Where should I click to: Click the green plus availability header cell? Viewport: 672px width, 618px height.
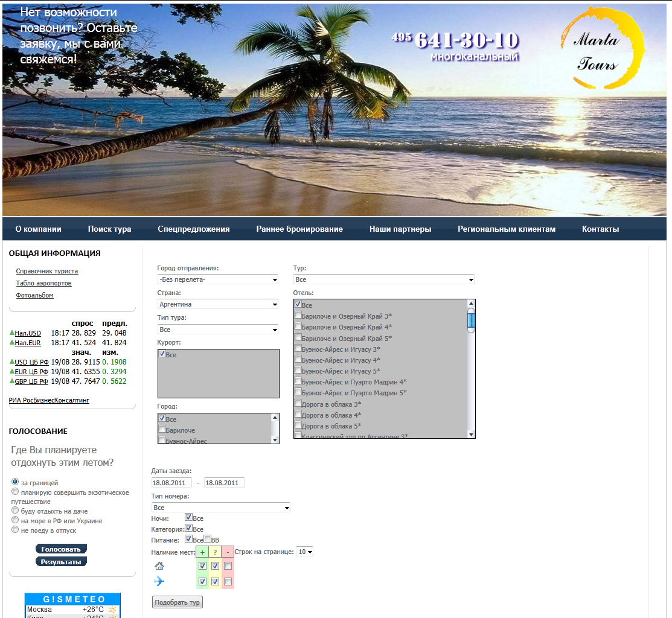[x=202, y=552]
